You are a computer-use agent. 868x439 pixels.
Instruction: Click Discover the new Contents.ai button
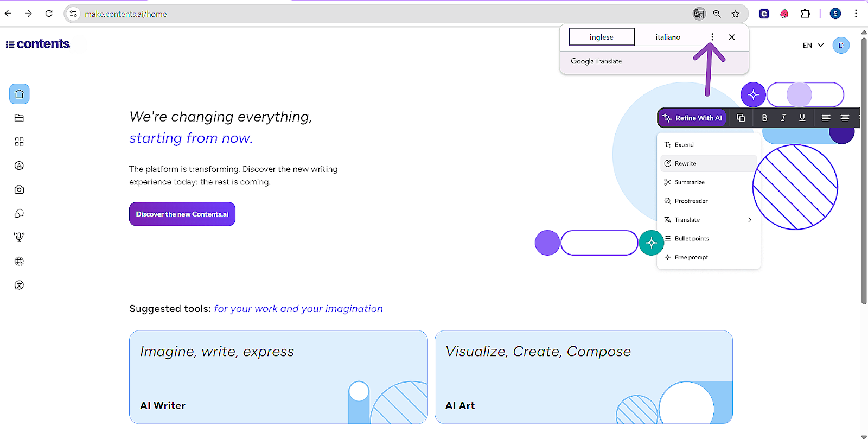(182, 214)
